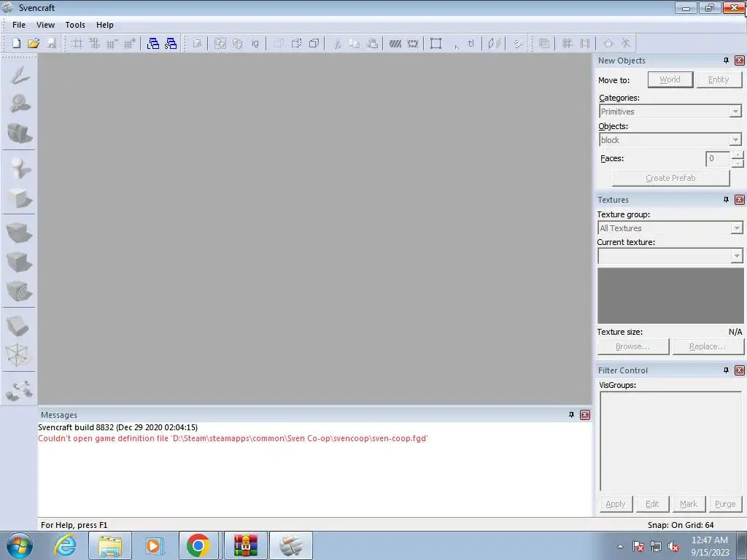The image size is (747, 560).
Task: Click the Create Prefab button
Action: tap(670, 178)
